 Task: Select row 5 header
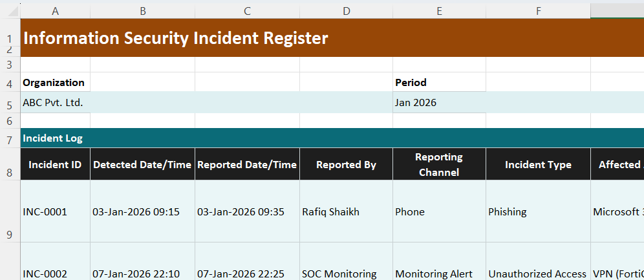[10, 103]
